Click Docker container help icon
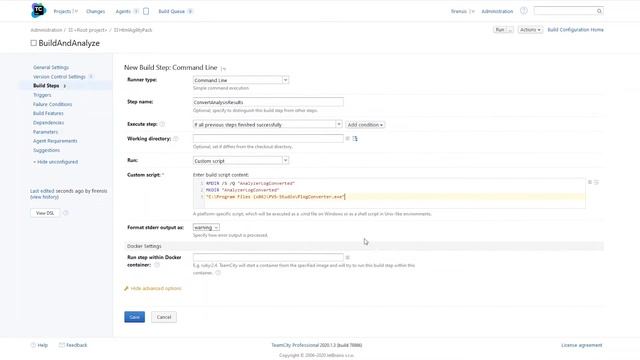Viewport: 640px width, 360px height. (157, 265)
